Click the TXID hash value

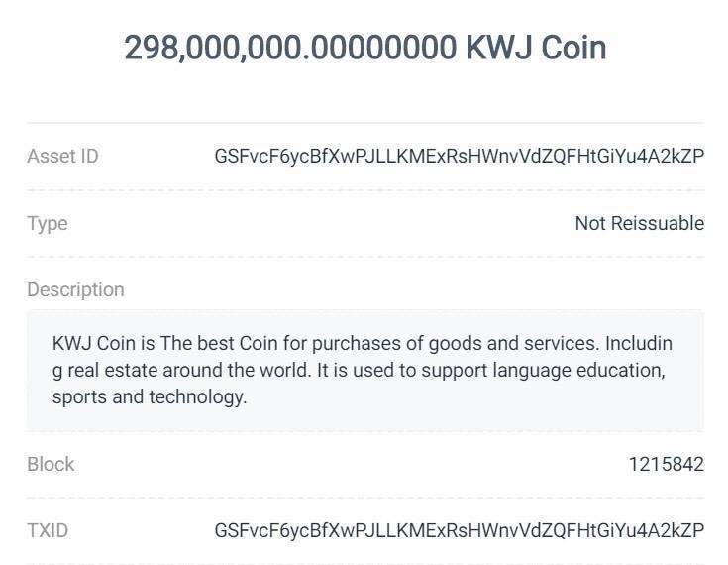click(459, 530)
